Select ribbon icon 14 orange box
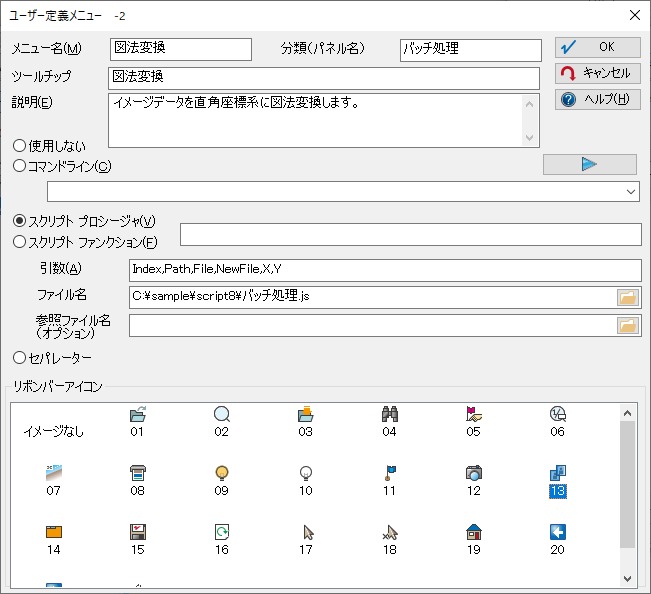 [54, 540]
